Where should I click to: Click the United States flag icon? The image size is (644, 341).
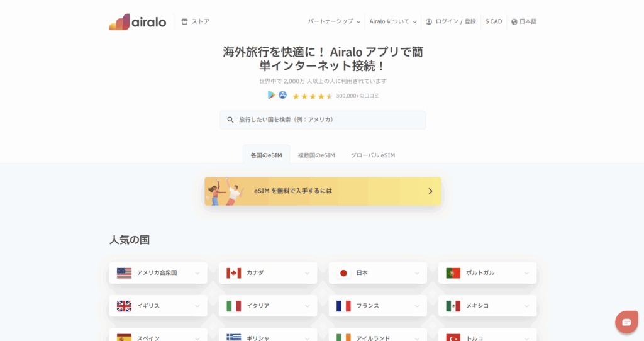[124, 273]
